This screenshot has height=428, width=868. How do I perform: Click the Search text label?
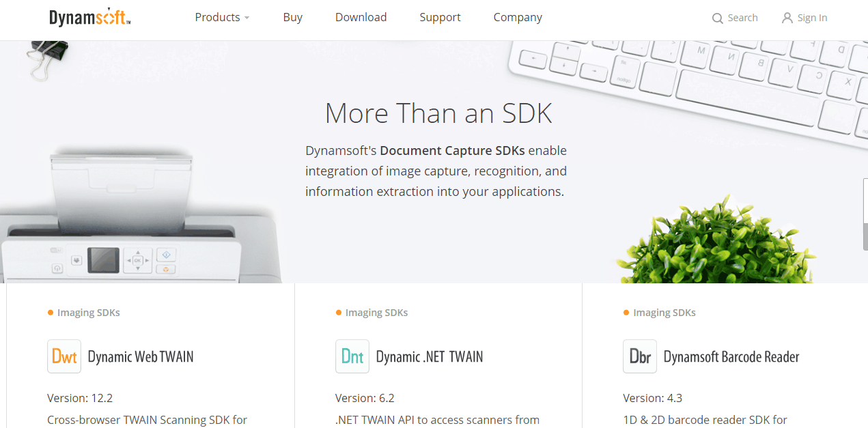[x=742, y=18]
